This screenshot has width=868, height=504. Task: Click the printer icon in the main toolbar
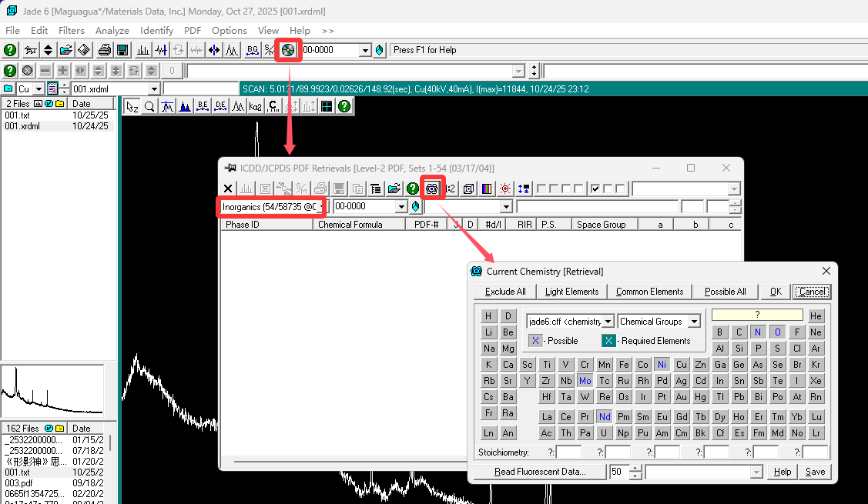tap(105, 50)
